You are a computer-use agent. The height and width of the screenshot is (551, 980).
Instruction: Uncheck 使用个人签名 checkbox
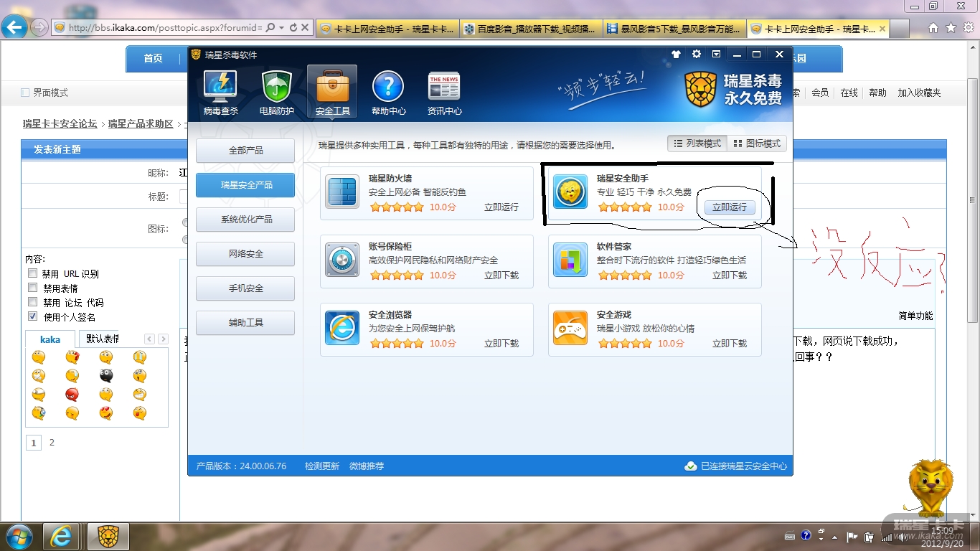click(32, 316)
